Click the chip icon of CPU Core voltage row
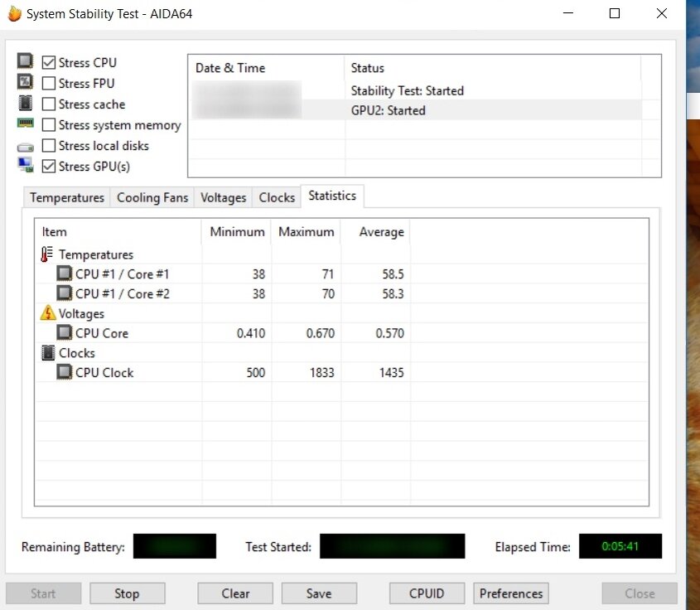The width and height of the screenshot is (700, 610). click(65, 332)
